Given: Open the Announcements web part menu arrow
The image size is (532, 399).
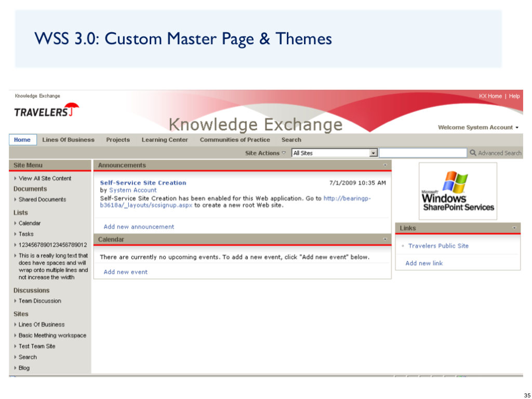Looking at the screenshot, I should click(x=385, y=165).
